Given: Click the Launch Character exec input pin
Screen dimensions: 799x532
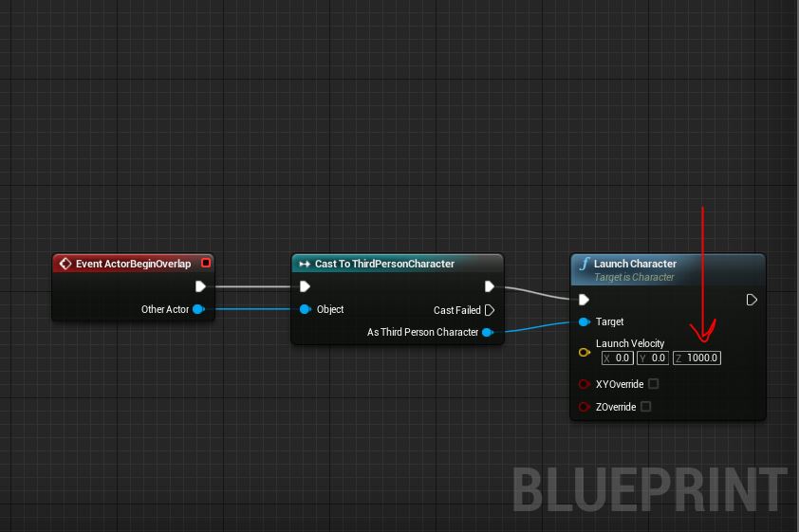Looking at the screenshot, I should (584, 300).
